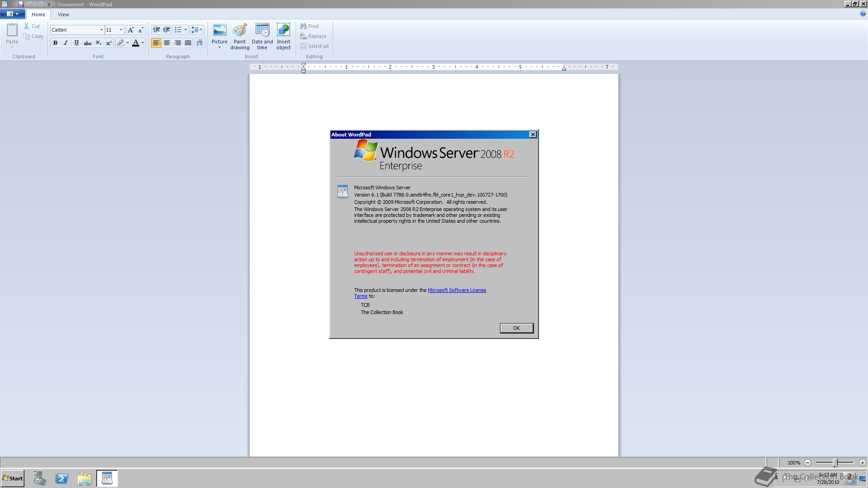Click the Paint drawing icon
Image resolution: width=868 pixels, height=488 pixels.
pos(240,30)
